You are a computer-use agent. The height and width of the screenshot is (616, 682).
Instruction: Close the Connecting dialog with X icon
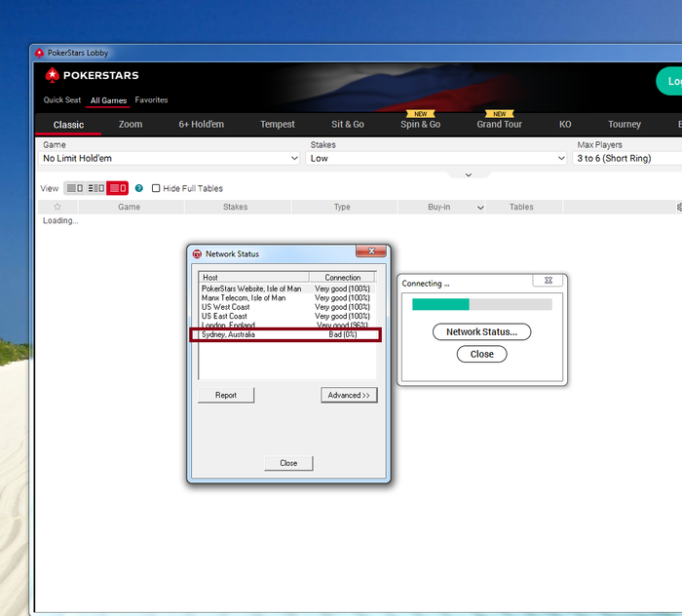coord(548,281)
